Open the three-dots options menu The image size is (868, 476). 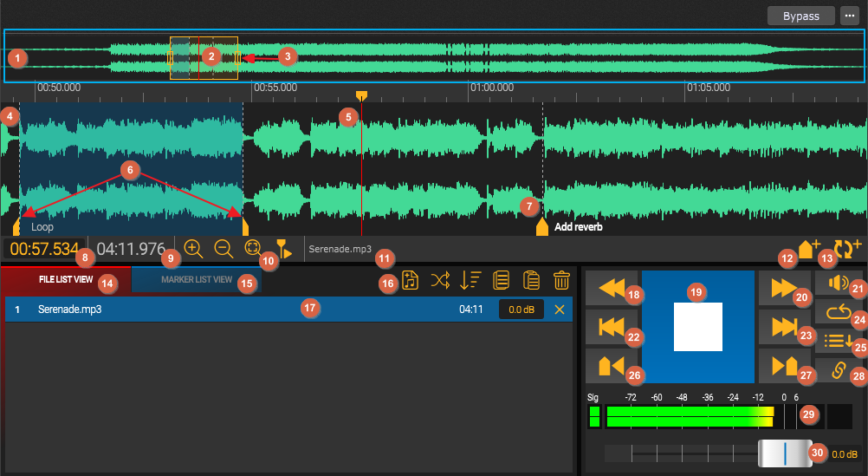pos(850,16)
